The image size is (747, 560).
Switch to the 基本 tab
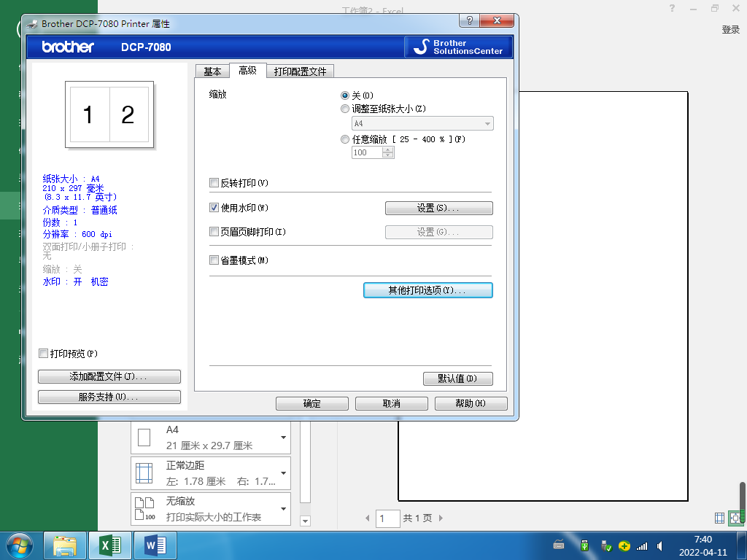click(x=212, y=71)
